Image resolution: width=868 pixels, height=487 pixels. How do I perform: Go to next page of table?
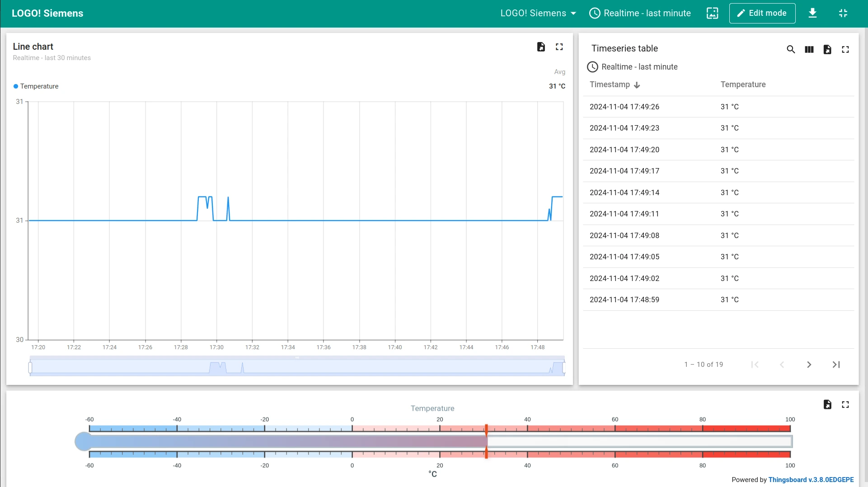(809, 365)
